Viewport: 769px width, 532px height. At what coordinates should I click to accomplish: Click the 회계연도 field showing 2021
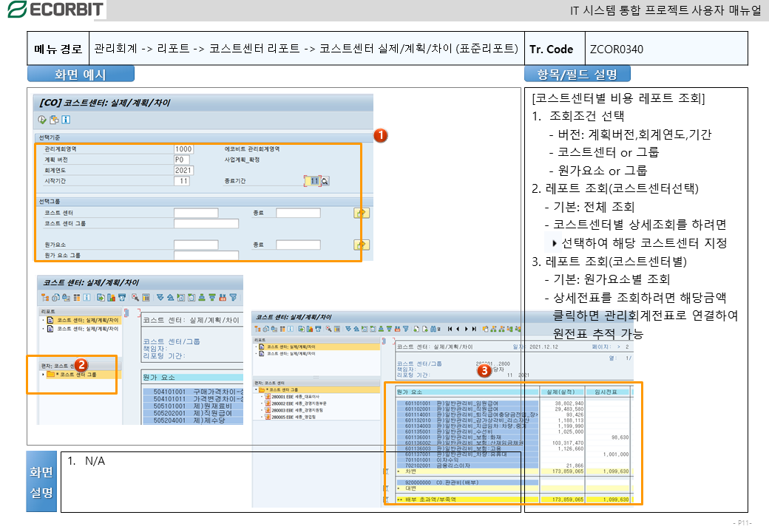[183, 170]
